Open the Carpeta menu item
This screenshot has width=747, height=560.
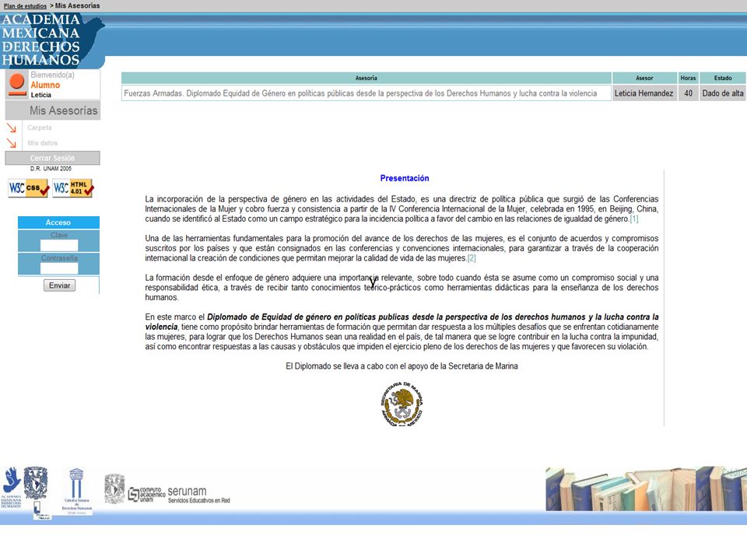point(40,128)
